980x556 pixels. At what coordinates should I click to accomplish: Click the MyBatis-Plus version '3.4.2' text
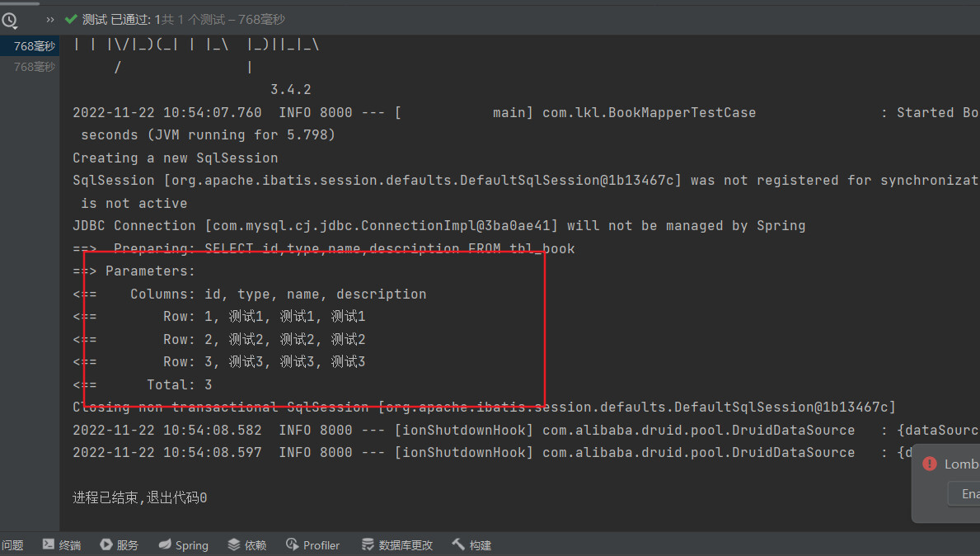291,89
